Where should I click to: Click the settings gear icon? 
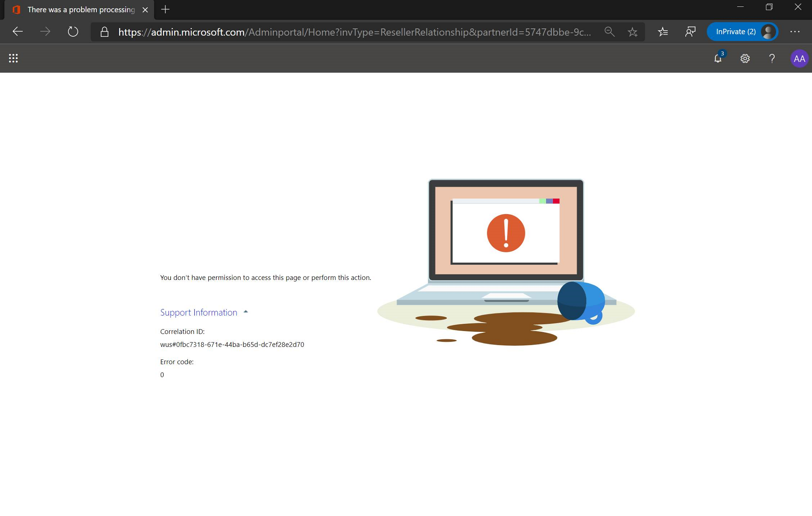745,58
